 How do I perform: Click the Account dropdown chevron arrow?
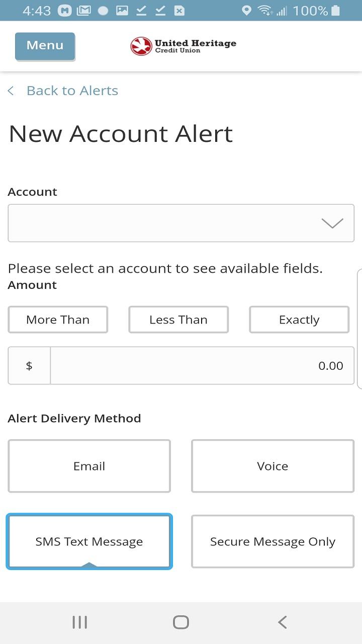click(x=332, y=223)
